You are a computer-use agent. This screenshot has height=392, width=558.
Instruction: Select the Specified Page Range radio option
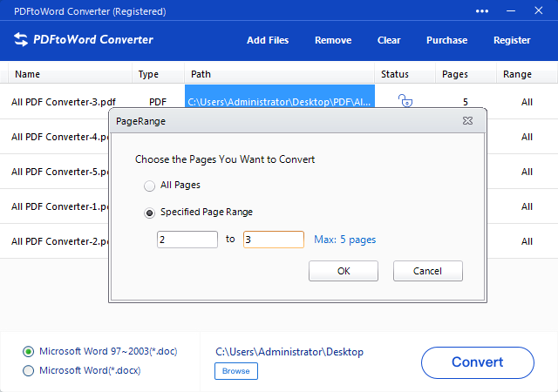[149, 213]
